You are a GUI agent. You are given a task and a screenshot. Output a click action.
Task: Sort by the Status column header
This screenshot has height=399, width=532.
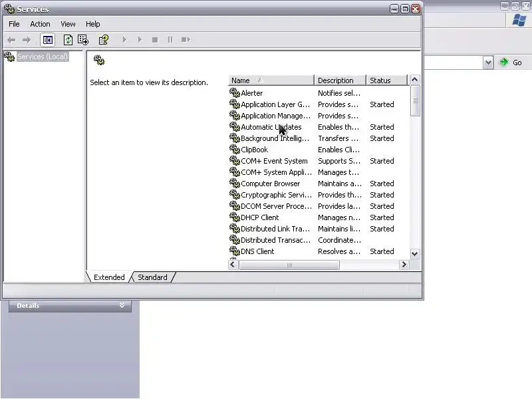point(387,80)
